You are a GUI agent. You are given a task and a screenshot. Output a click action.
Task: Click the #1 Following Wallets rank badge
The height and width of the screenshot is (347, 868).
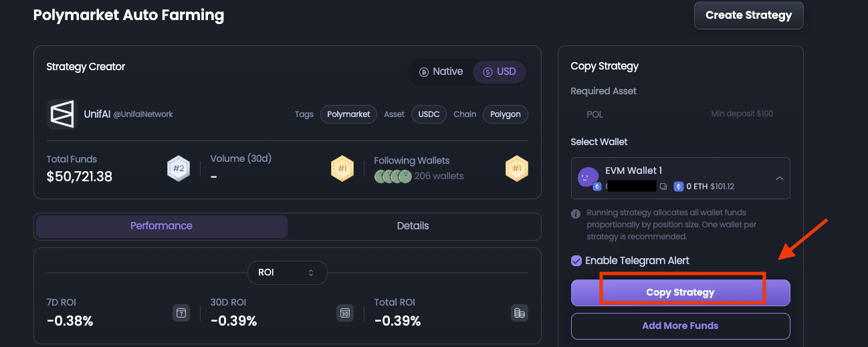[517, 169]
